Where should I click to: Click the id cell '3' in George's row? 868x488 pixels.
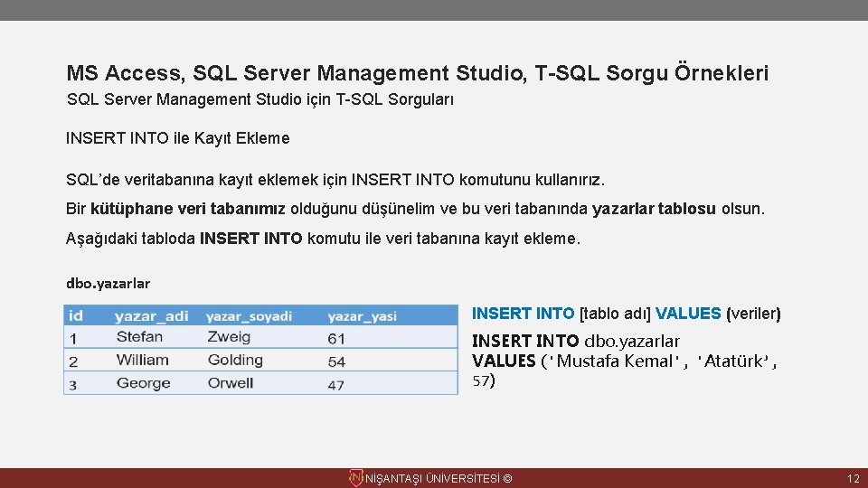(x=73, y=385)
